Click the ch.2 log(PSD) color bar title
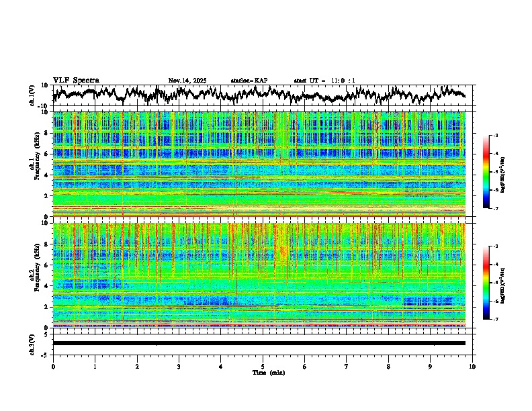This screenshot has height=411, width=532. point(503,285)
